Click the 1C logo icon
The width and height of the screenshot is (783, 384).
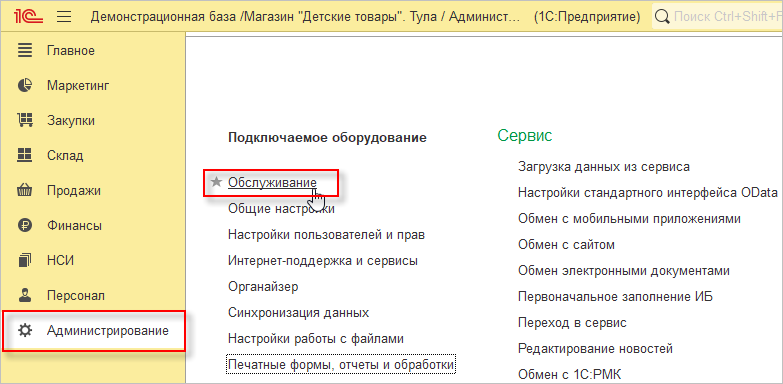[29, 17]
